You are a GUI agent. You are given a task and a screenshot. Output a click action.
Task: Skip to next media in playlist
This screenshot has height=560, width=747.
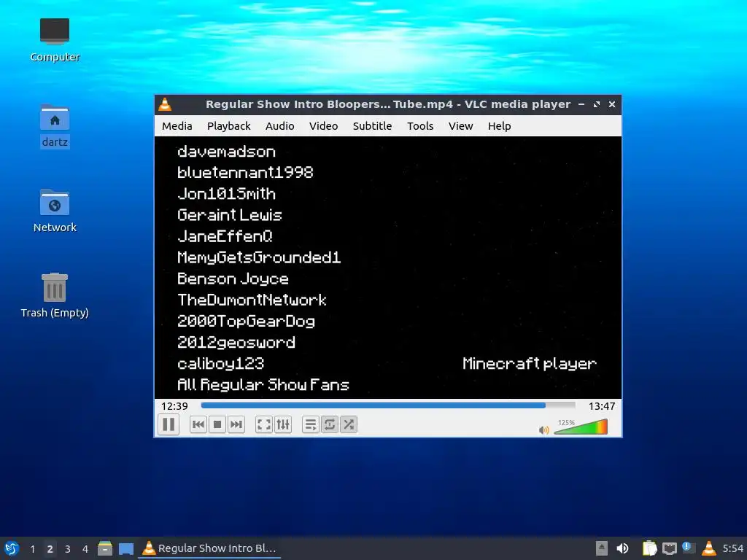click(x=236, y=424)
